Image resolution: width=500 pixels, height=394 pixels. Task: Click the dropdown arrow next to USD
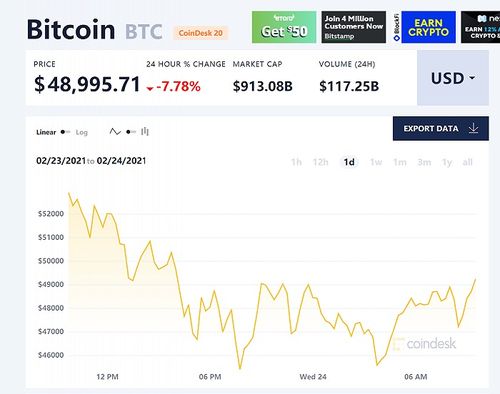coord(472,78)
